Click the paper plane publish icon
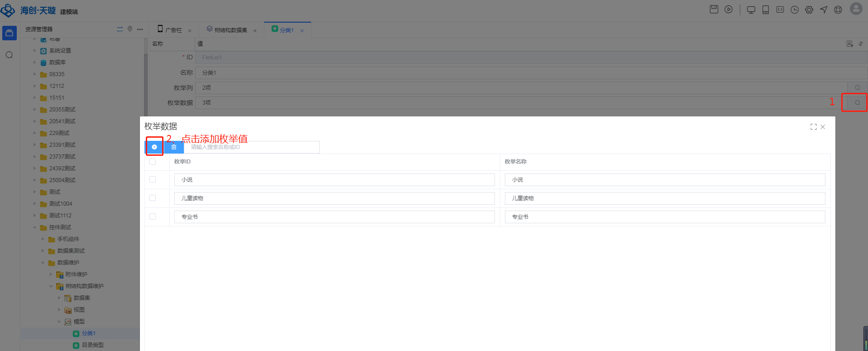868x351 pixels. pyautogui.click(x=824, y=10)
